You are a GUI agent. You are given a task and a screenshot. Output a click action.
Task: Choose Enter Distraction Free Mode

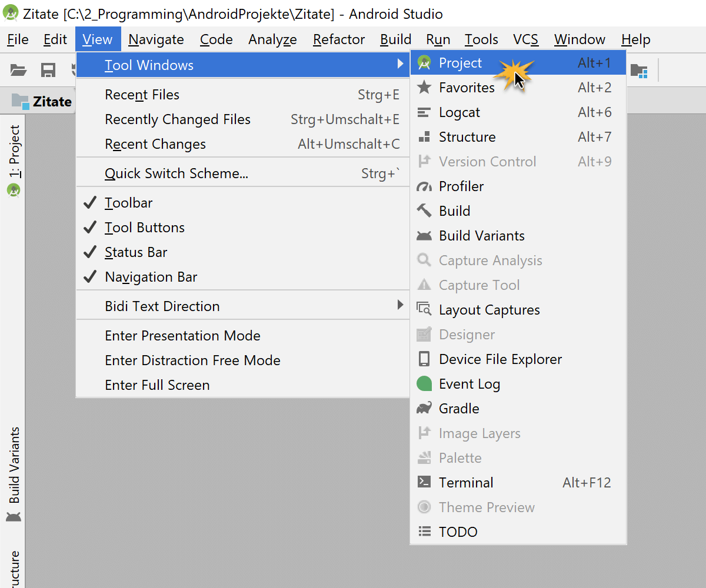pos(242,360)
